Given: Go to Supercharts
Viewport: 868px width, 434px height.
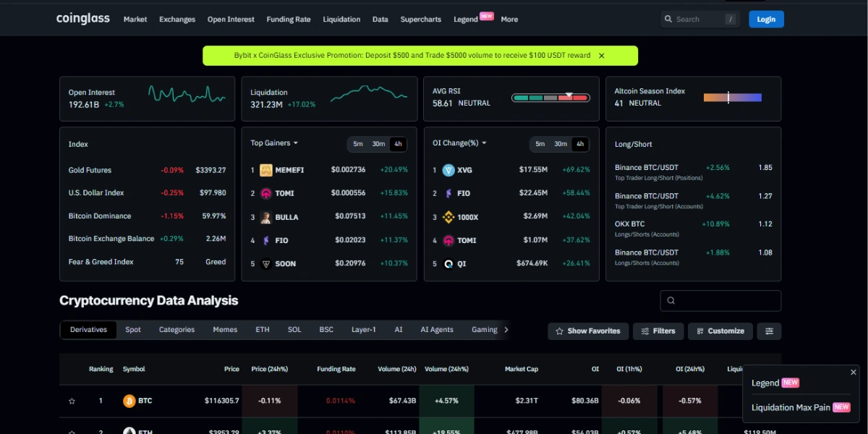Looking at the screenshot, I should coord(421,20).
